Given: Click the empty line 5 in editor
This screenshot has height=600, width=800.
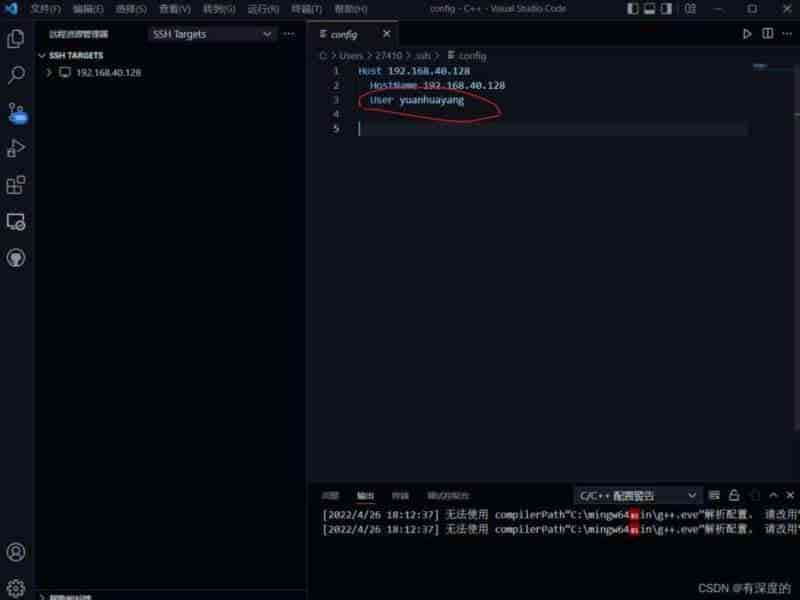Looking at the screenshot, I should tap(550, 129).
